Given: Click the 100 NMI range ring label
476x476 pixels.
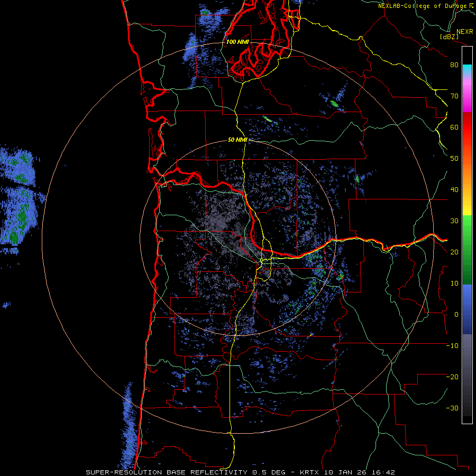Looking at the screenshot, I should tap(237, 42).
